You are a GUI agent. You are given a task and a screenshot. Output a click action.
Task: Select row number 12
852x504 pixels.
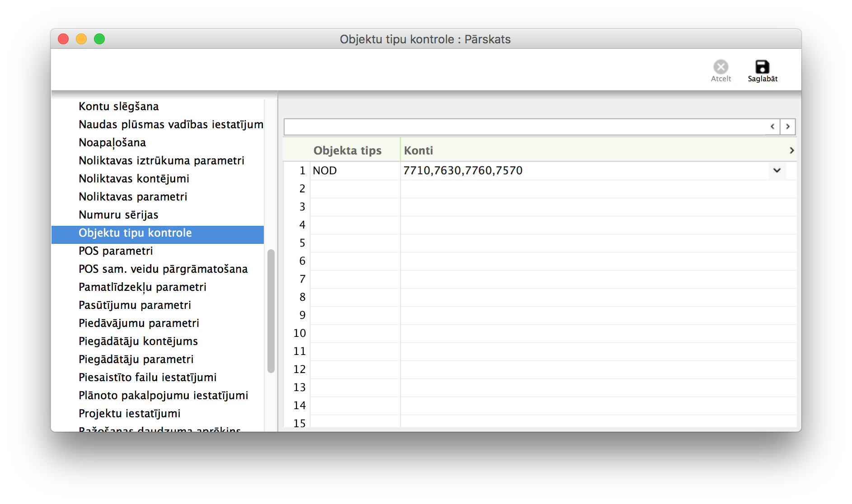pyautogui.click(x=300, y=369)
